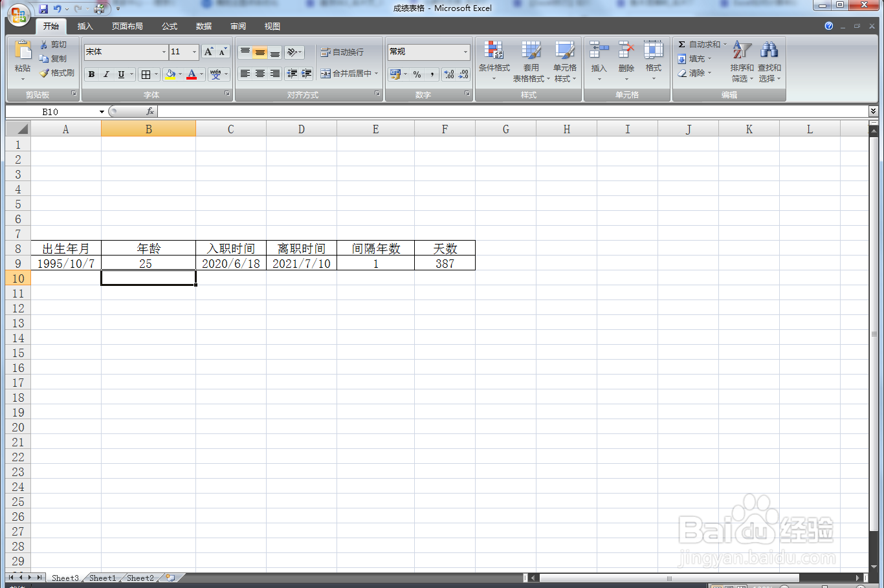This screenshot has height=588, width=884.
Task: Save the workbook with floppy icon
Action: (x=43, y=8)
